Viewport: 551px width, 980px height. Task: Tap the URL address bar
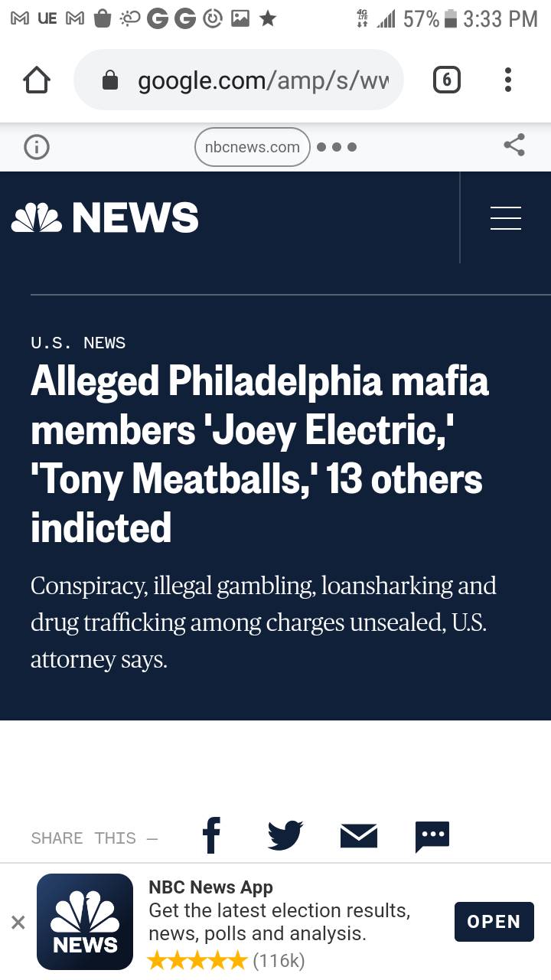262,80
